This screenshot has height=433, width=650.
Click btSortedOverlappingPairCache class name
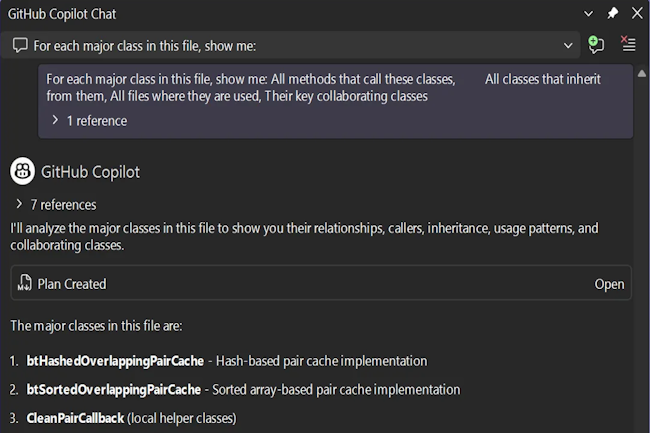pyautogui.click(x=115, y=389)
